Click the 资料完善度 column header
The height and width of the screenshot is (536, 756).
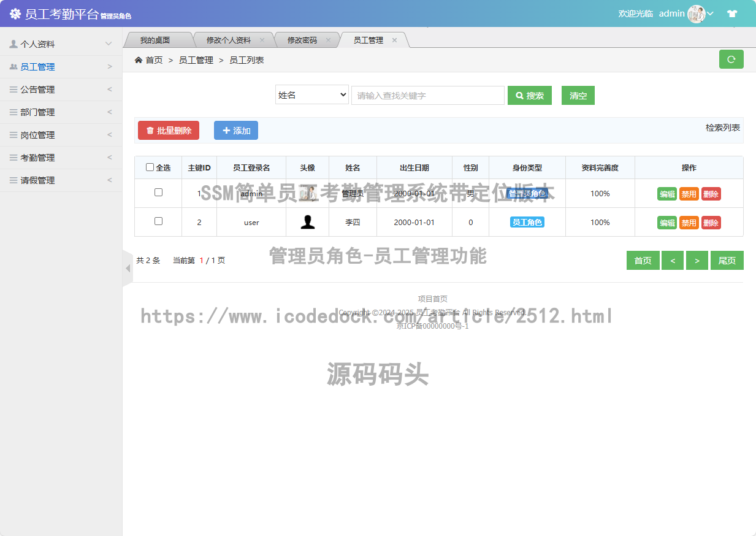[x=600, y=167]
